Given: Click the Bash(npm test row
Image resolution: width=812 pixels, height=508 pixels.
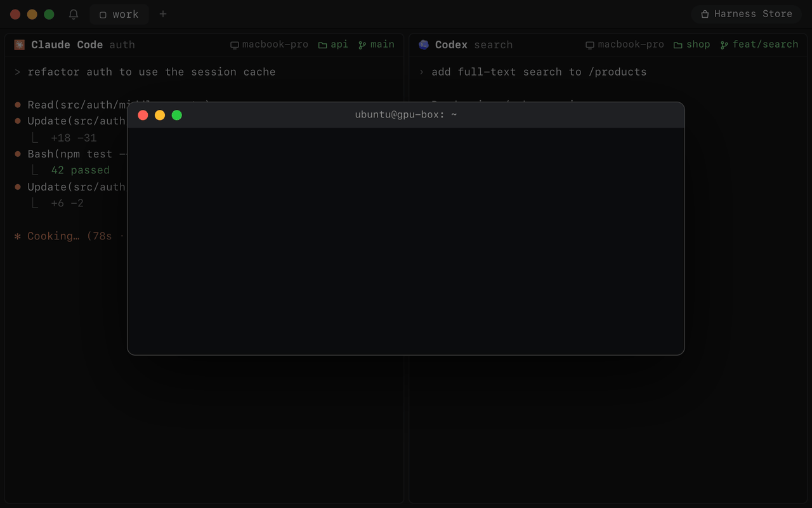Looking at the screenshot, I should (x=70, y=154).
